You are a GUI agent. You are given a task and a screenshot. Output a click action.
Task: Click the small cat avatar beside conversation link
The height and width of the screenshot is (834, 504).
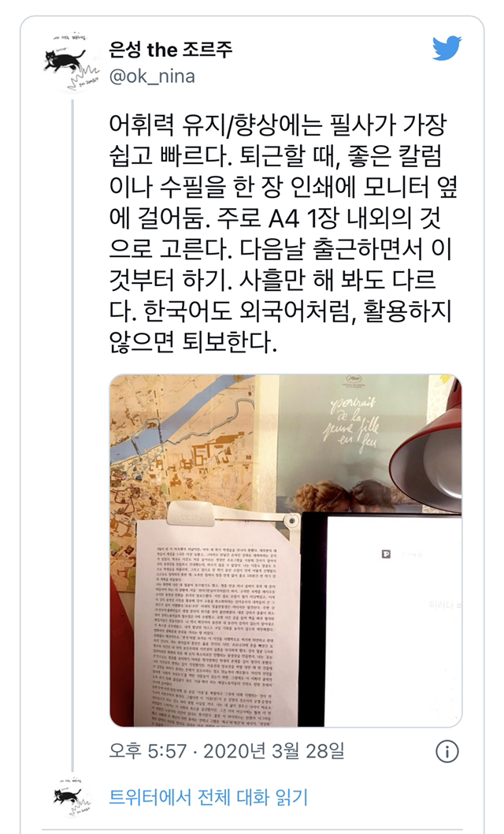pos(71,796)
